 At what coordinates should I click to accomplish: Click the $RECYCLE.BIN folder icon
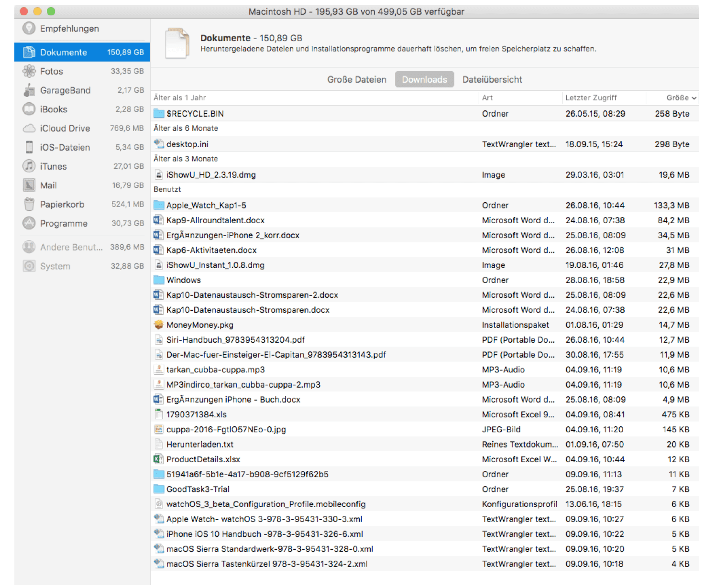point(159,113)
